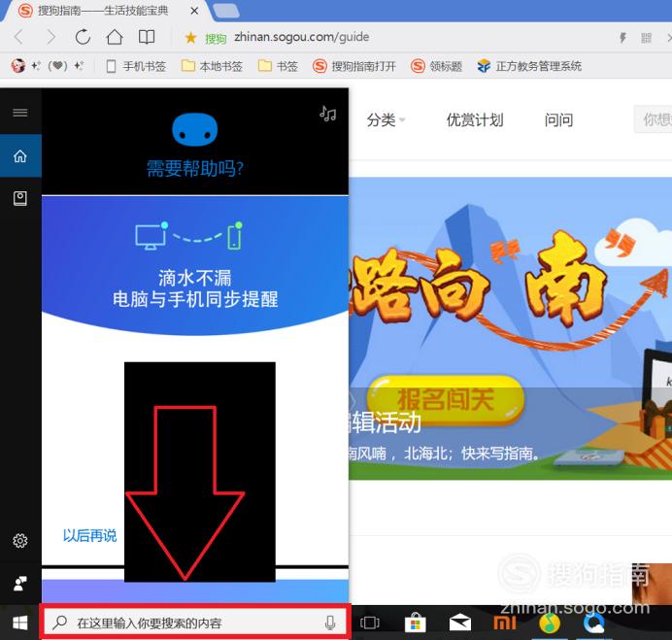Open the Windows Start button
Screen dimensions: 672x640
click(20, 623)
